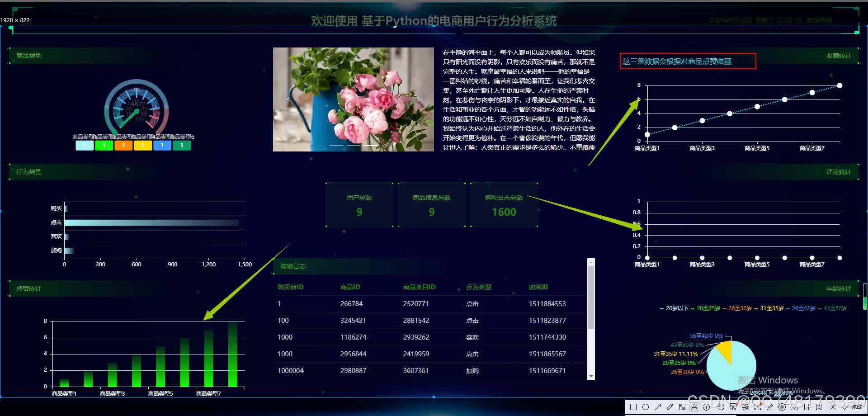Toggle the 26至30岁 legend entry
The width and height of the screenshot is (868, 416).
pyautogui.click(x=737, y=308)
